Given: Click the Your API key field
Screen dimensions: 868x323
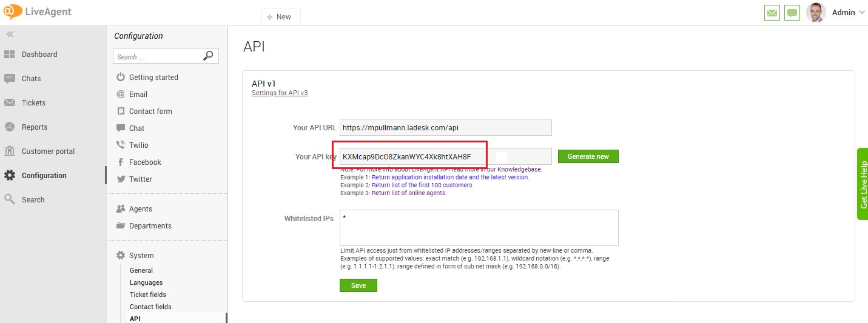Looking at the screenshot, I should [446, 156].
